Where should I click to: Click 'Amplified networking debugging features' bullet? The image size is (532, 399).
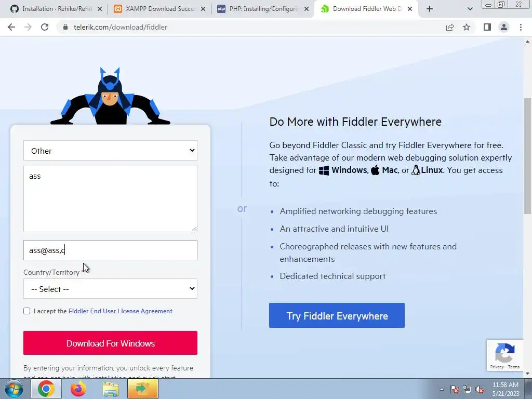pyautogui.click(x=358, y=211)
